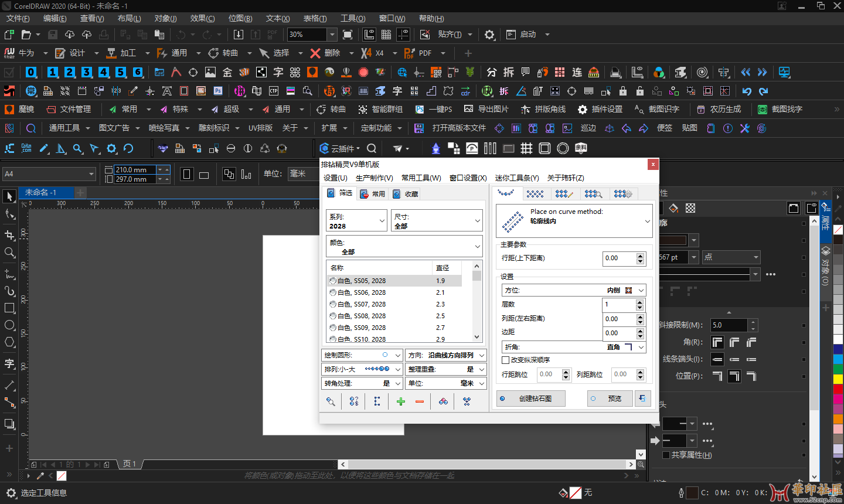Click the landscape orientation icon
The height and width of the screenshot is (504, 844).
point(204,174)
